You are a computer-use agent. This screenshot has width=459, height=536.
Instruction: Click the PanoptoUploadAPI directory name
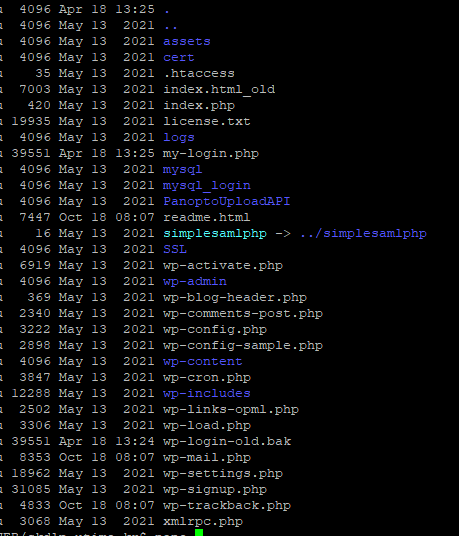(x=227, y=201)
